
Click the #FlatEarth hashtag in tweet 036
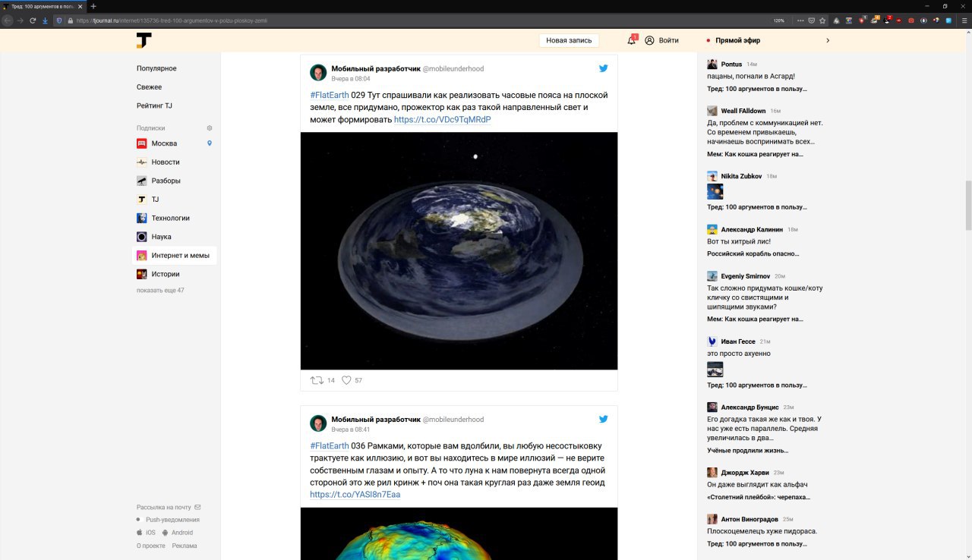[330, 445]
